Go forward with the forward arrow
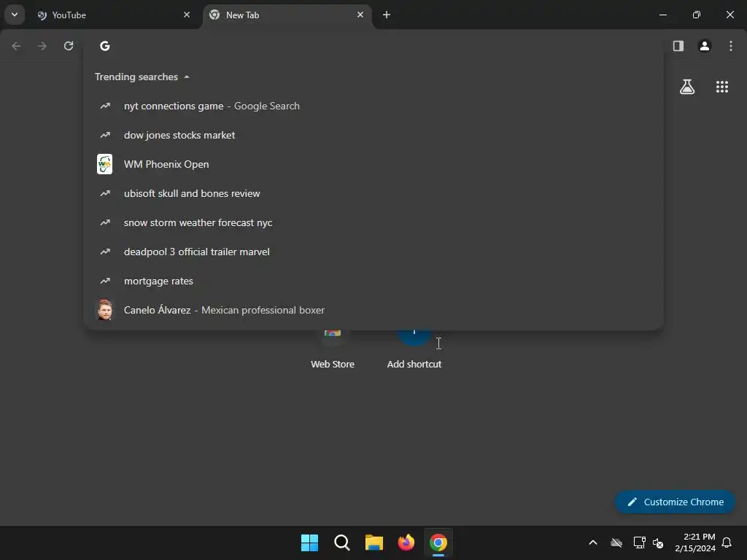 click(x=42, y=46)
